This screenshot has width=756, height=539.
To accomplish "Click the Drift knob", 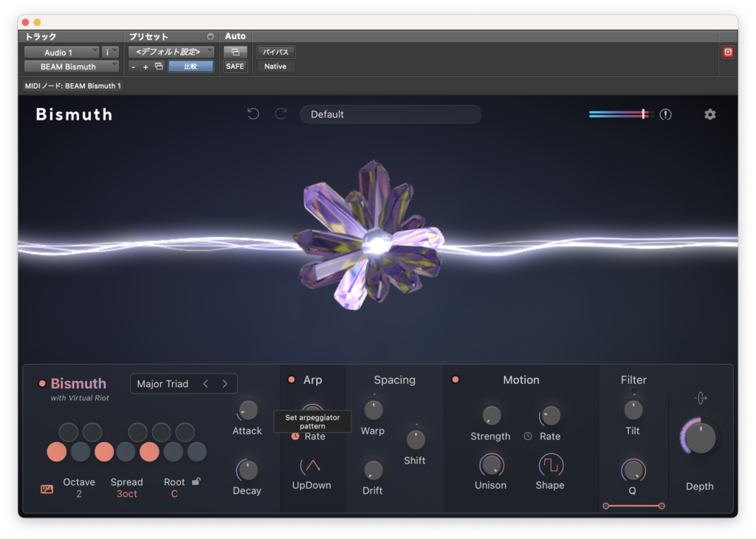I will pos(373,470).
